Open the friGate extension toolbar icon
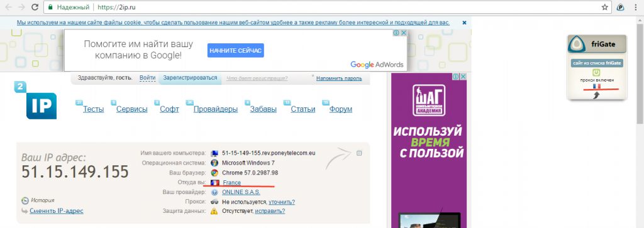This screenshot has width=644, height=228. tap(620, 7)
